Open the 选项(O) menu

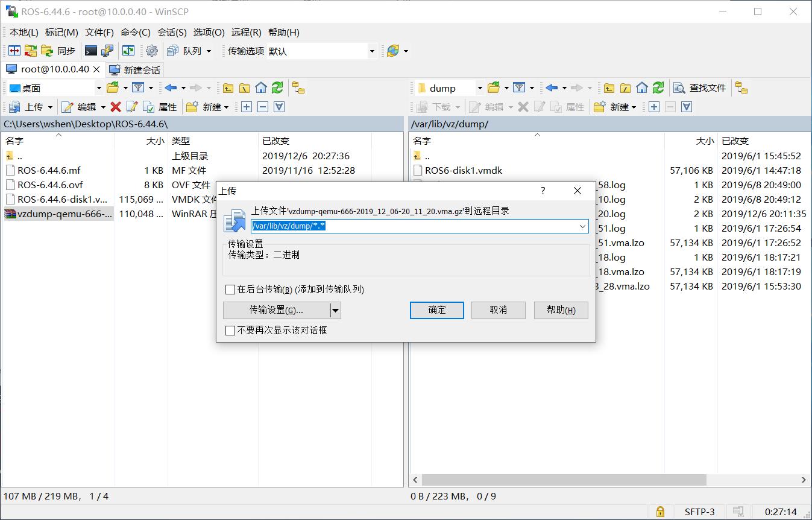[209, 32]
